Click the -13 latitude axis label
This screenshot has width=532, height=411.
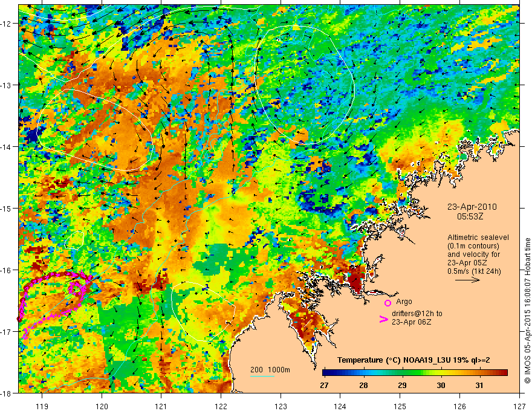(x=7, y=85)
